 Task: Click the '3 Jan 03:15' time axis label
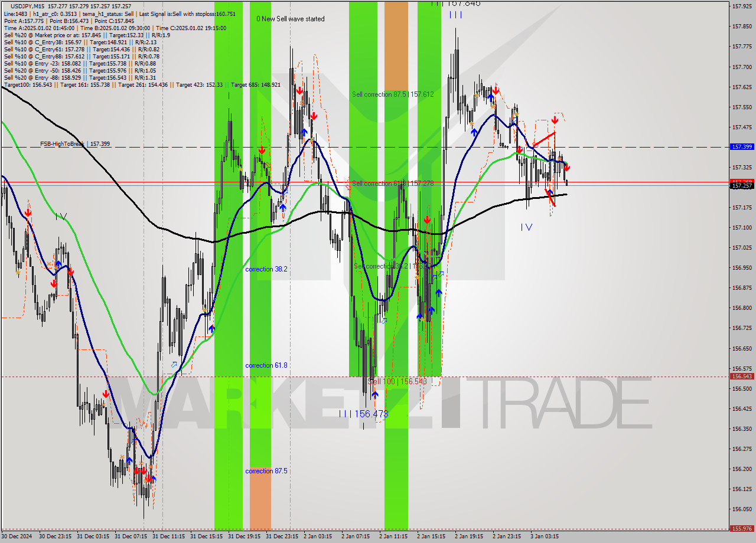pos(545,537)
